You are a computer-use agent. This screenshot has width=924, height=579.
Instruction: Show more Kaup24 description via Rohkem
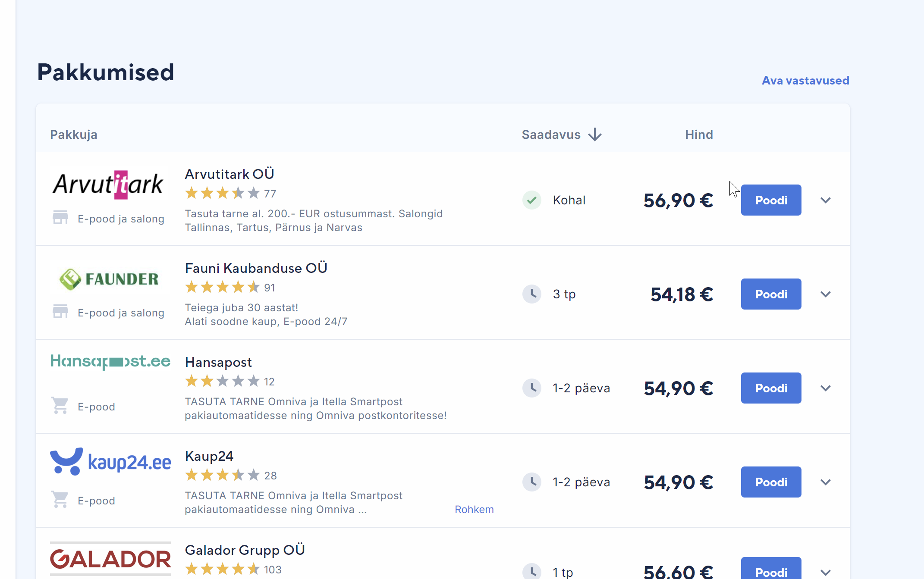pyautogui.click(x=474, y=509)
